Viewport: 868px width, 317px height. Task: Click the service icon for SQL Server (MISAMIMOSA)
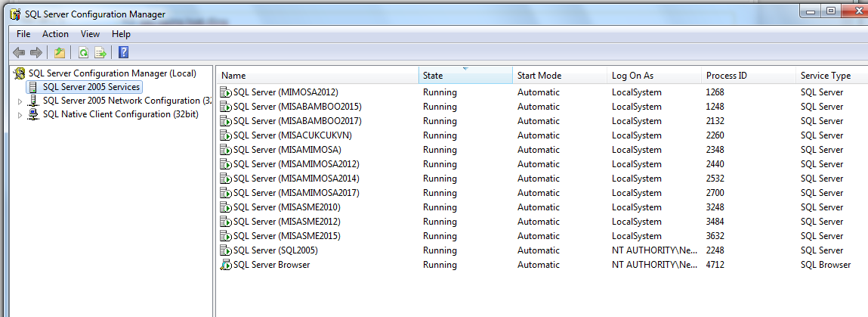[x=225, y=150]
